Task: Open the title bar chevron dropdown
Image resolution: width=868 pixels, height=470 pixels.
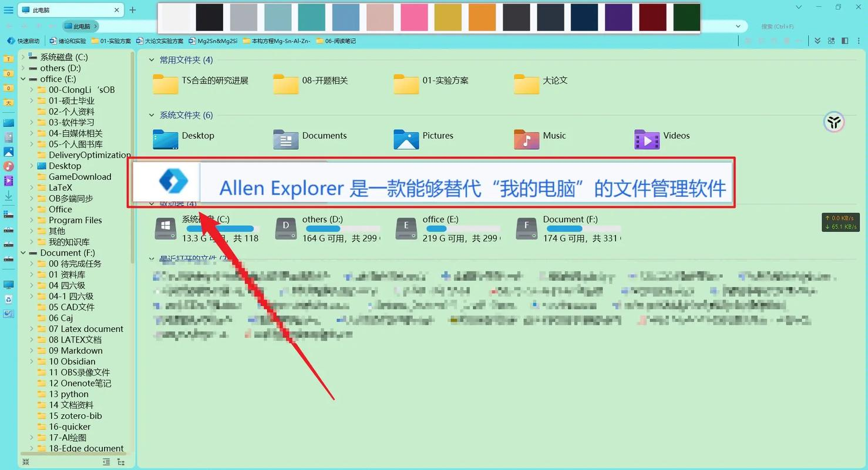Action: (x=799, y=7)
